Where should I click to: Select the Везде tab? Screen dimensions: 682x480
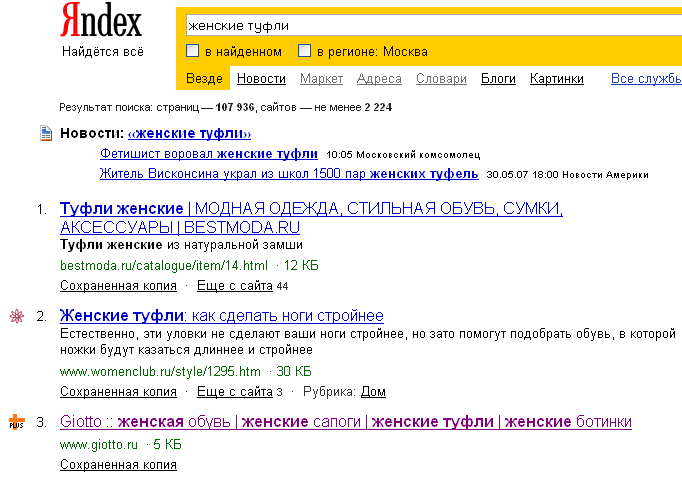[204, 78]
